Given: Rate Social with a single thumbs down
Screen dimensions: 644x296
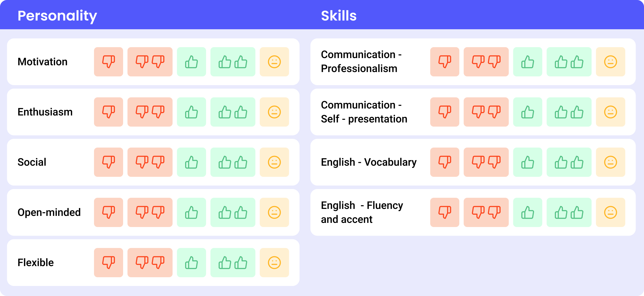Looking at the screenshot, I should coord(108,162).
